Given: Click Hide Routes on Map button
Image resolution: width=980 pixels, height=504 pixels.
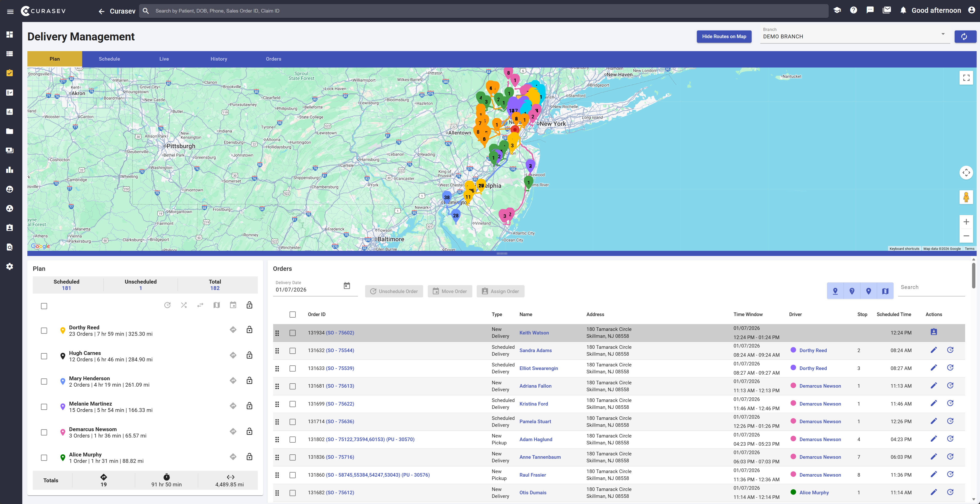Looking at the screenshot, I should point(723,37).
